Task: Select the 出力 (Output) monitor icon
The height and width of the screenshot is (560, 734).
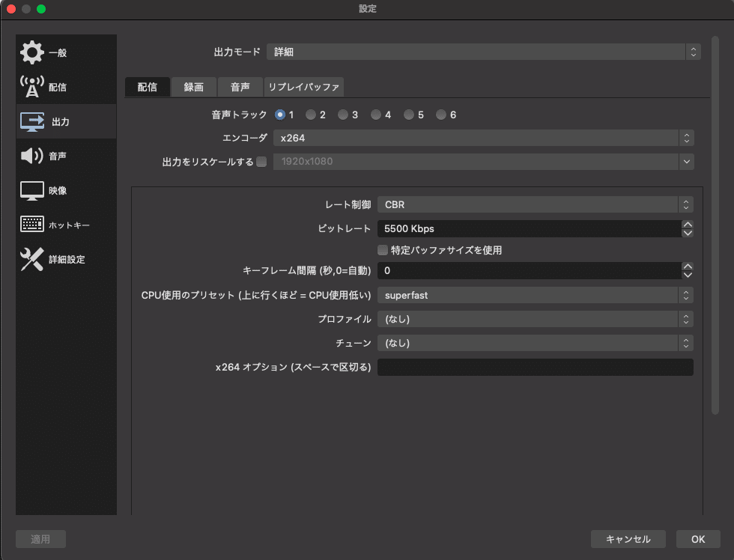Action: 31,121
